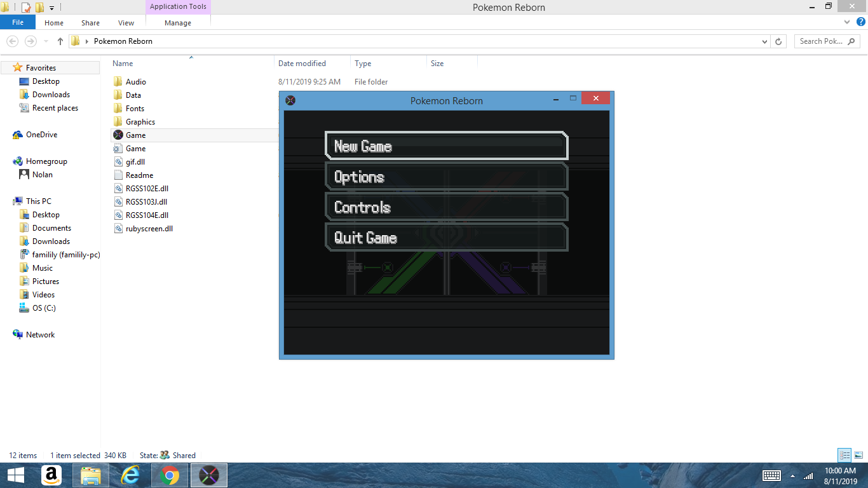Click the Windows Start button
This screenshot has width=868, height=488.
15,475
